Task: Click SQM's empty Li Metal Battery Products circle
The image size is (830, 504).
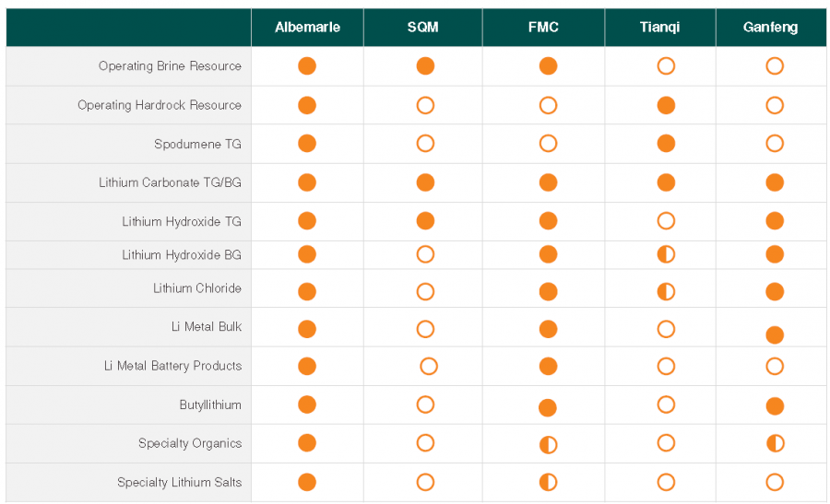Action: [429, 367]
